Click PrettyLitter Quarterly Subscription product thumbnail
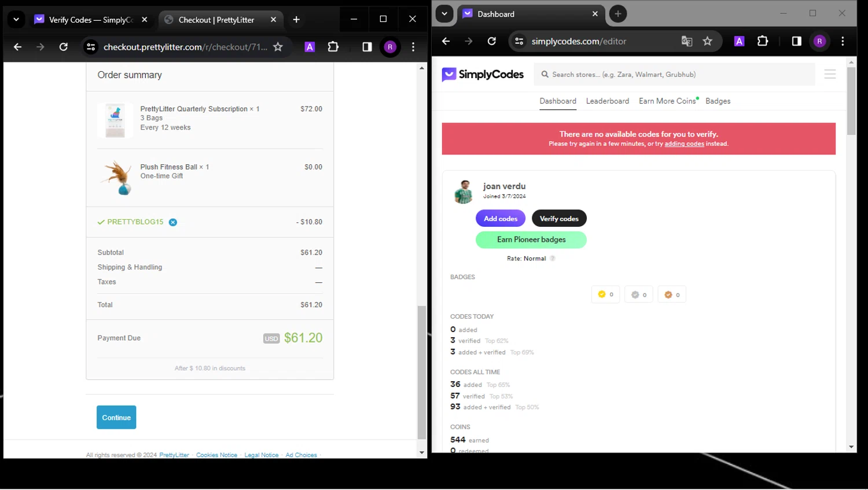868x490 pixels. pos(115,120)
